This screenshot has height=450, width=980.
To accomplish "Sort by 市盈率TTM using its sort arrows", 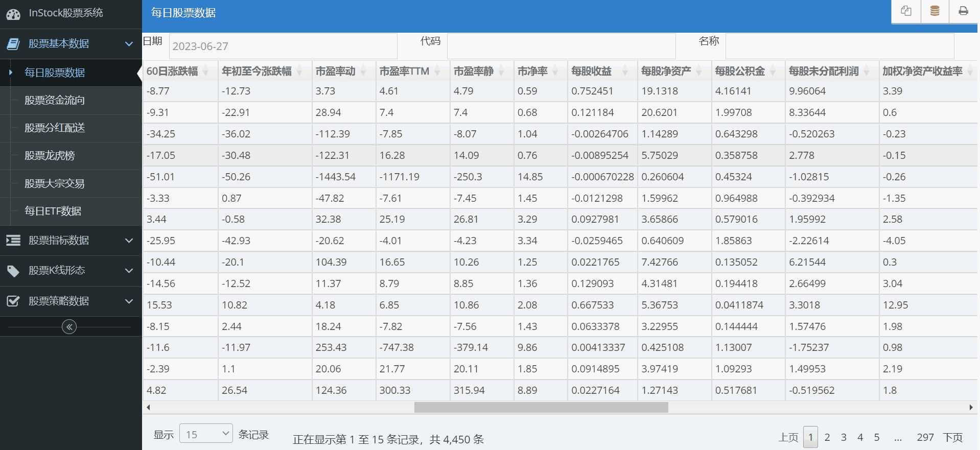I will 437,72.
